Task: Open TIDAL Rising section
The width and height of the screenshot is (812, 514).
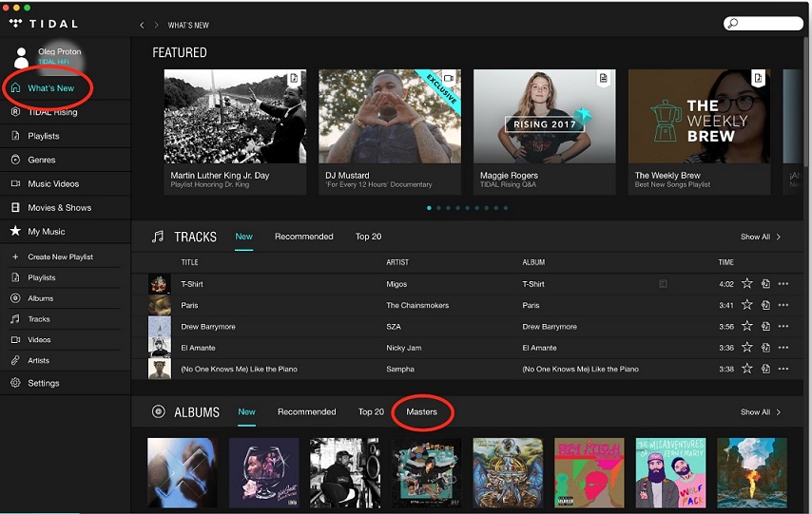Action: [52, 112]
